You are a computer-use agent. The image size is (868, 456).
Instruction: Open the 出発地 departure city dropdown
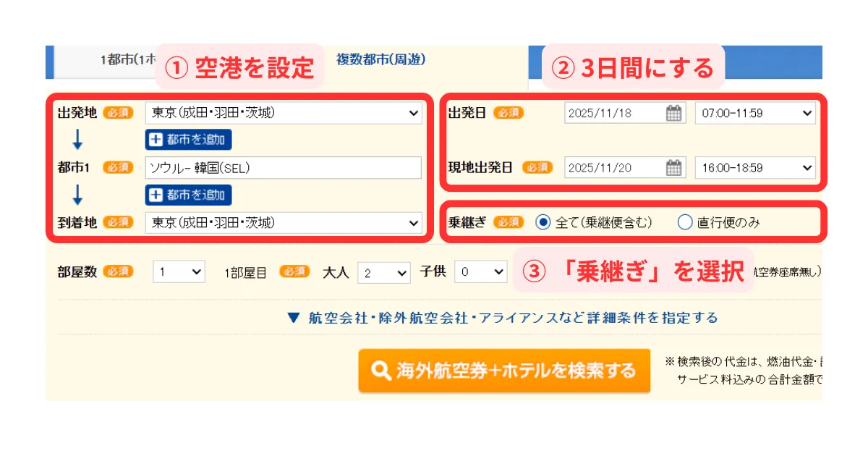tap(283, 113)
